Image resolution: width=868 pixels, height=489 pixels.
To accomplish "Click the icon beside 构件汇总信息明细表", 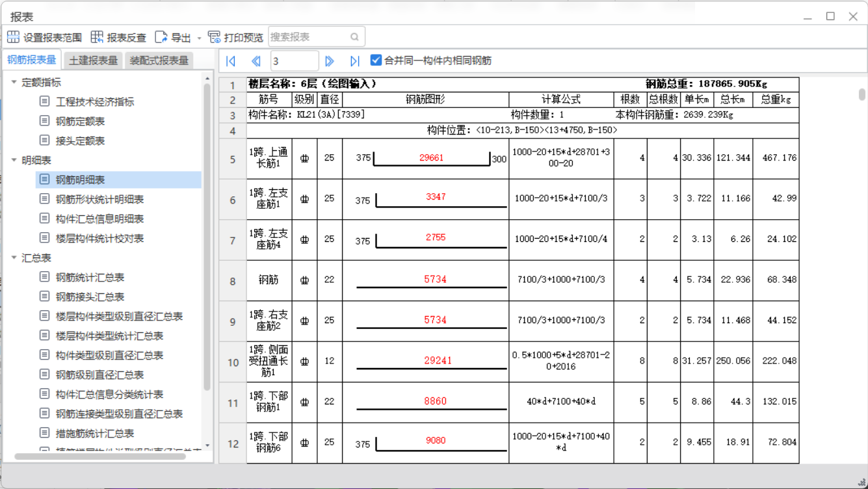I will coord(44,218).
